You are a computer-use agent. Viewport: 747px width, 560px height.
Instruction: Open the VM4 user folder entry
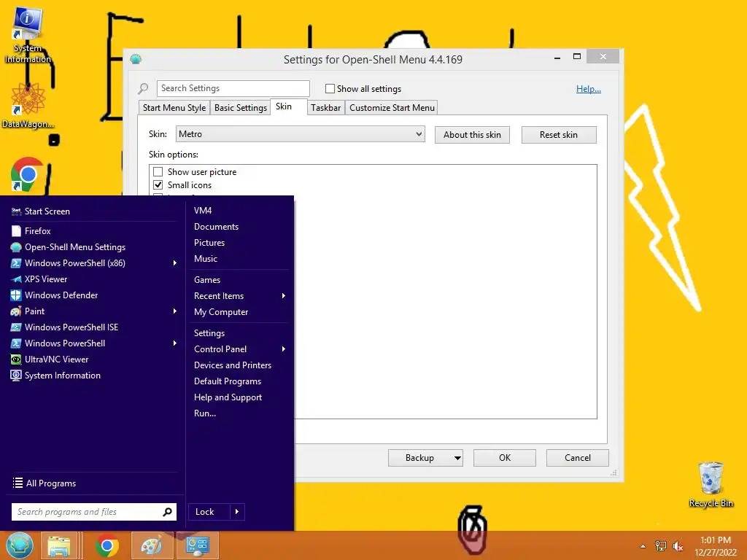click(203, 211)
